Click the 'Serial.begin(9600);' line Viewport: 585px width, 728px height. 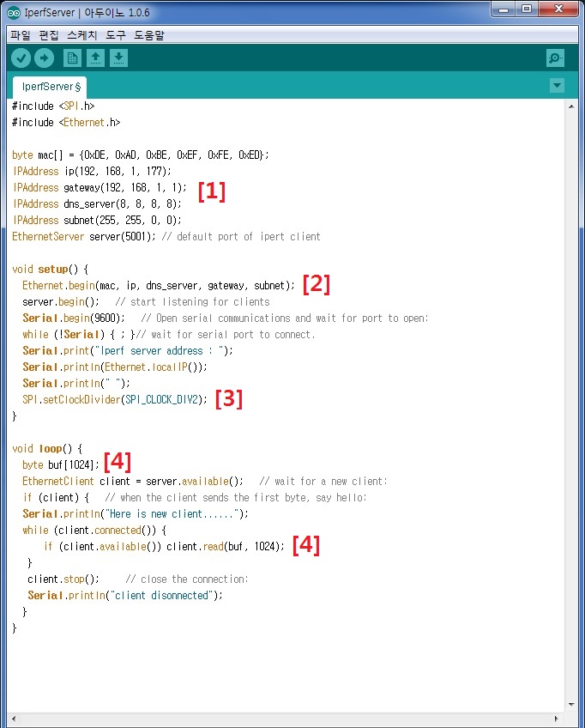(225, 318)
